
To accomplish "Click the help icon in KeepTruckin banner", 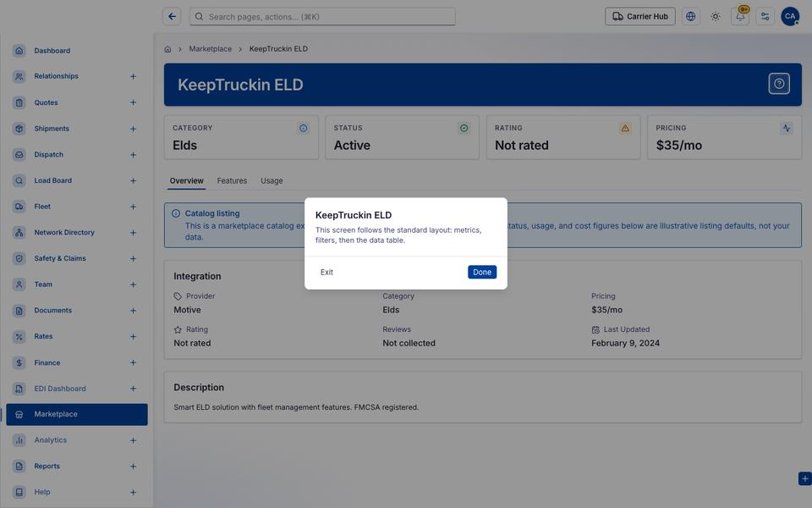I will tap(779, 84).
